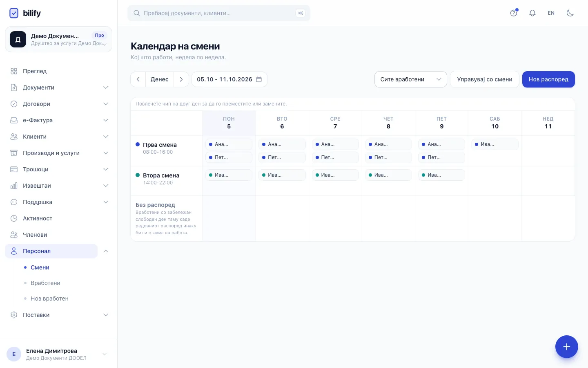Click Клиенти people icon
588x368 pixels.
click(x=14, y=137)
